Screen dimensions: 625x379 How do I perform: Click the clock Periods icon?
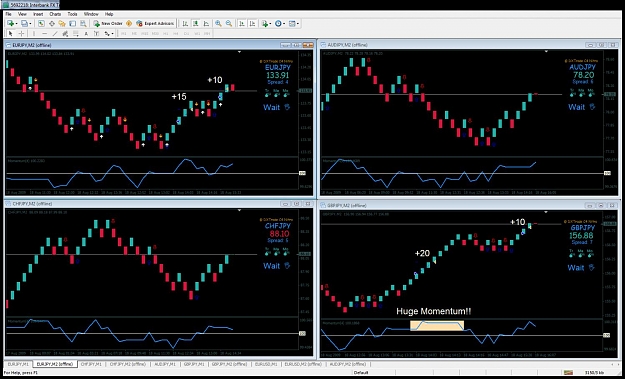coord(278,24)
